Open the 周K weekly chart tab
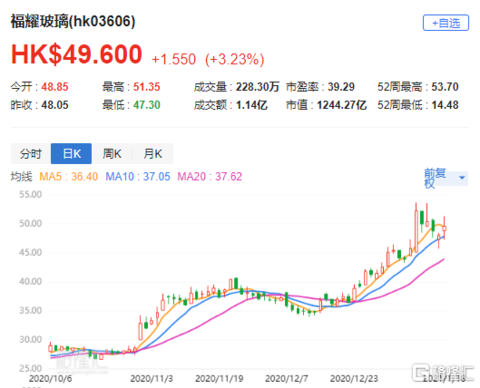The height and width of the screenshot is (388, 480). (112, 154)
